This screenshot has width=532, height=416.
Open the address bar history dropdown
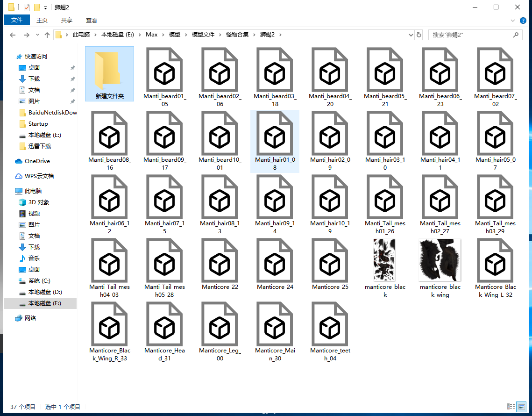point(411,35)
